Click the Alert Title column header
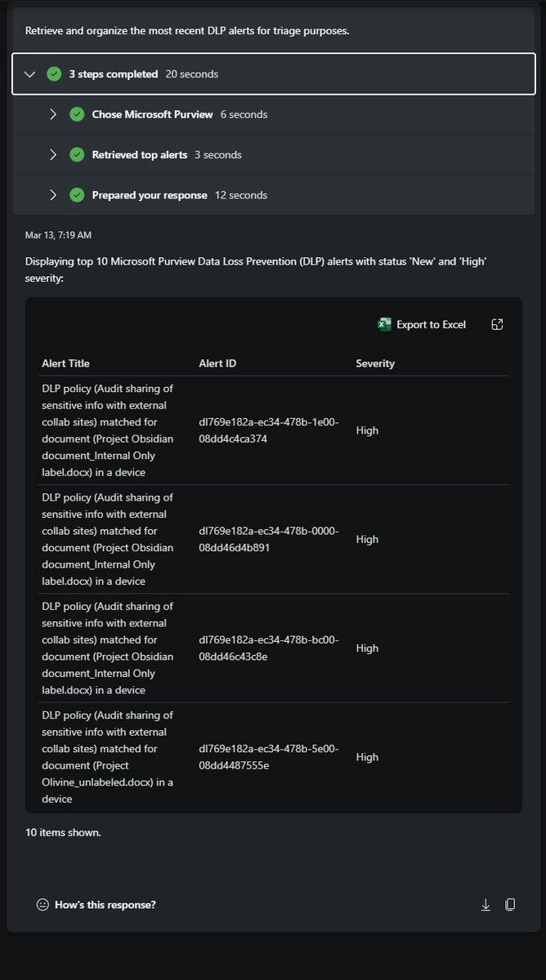546x980 pixels. coord(66,363)
